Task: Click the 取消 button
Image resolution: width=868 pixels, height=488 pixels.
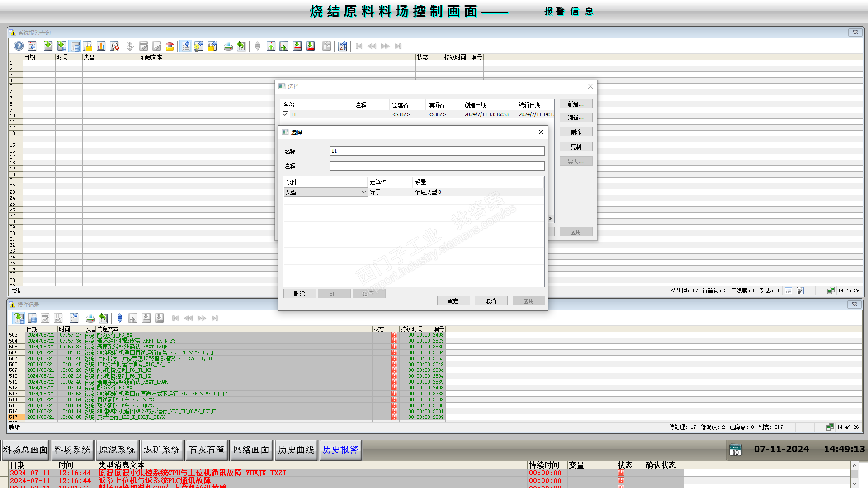Action: pos(491,301)
